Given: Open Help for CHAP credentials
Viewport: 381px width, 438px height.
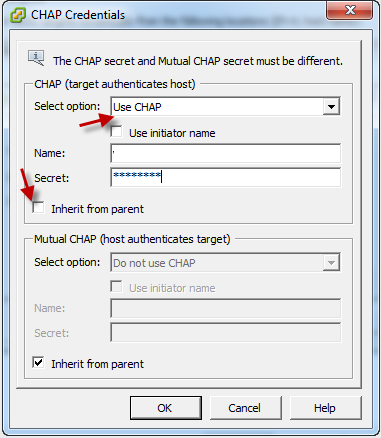Looking at the screenshot, I should click(x=326, y=408).
